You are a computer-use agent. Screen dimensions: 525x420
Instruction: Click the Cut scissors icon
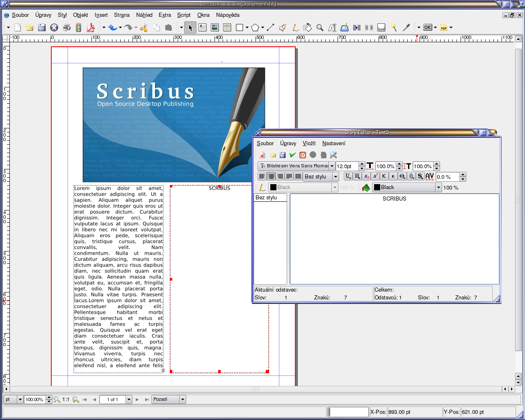tap(144, 27)
